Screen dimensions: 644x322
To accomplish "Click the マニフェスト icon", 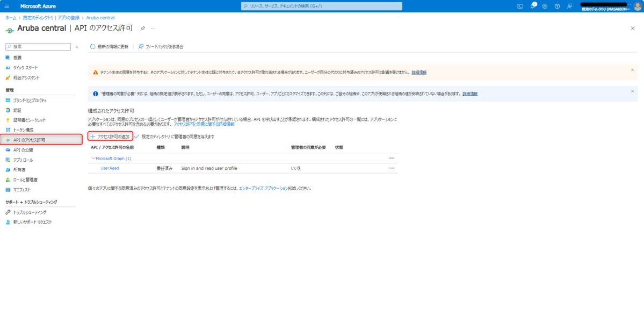I will click(x=8, y=190).
